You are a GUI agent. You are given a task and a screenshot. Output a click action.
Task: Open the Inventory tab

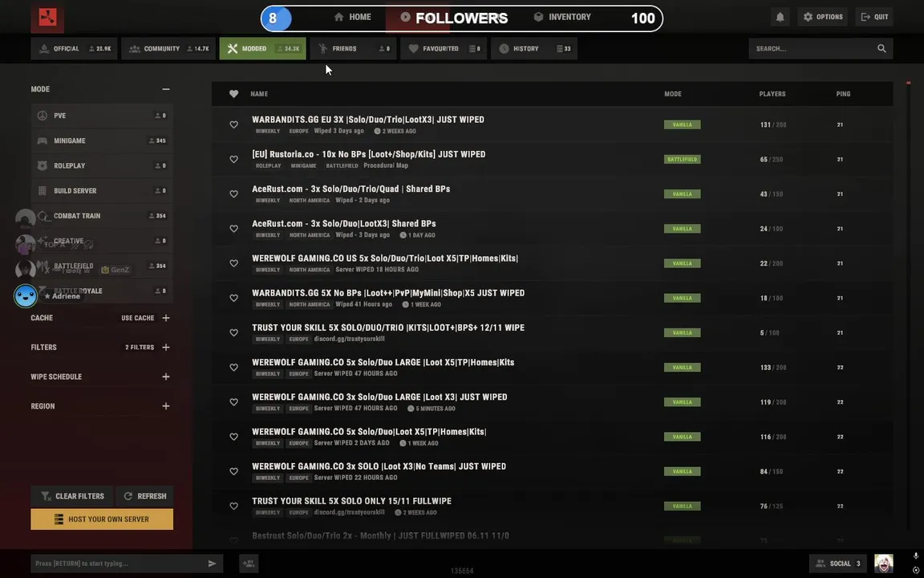[562, 17]
